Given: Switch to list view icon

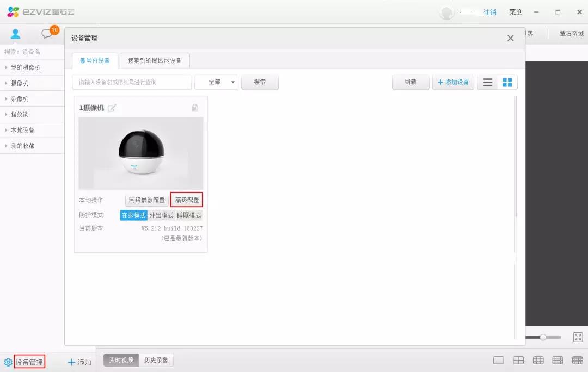Looking at the screenshot, I should click(488, 82).
